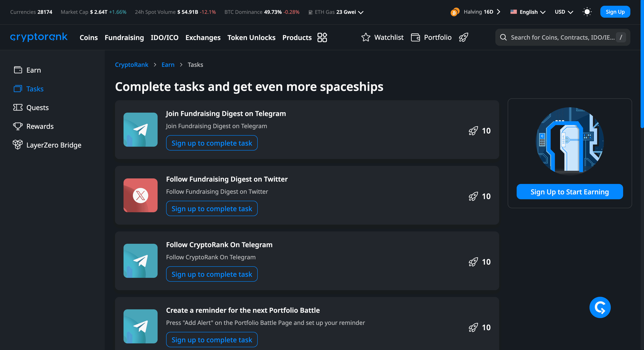Click the US flag language icon
644x350 pixels.
click(513, 12)
